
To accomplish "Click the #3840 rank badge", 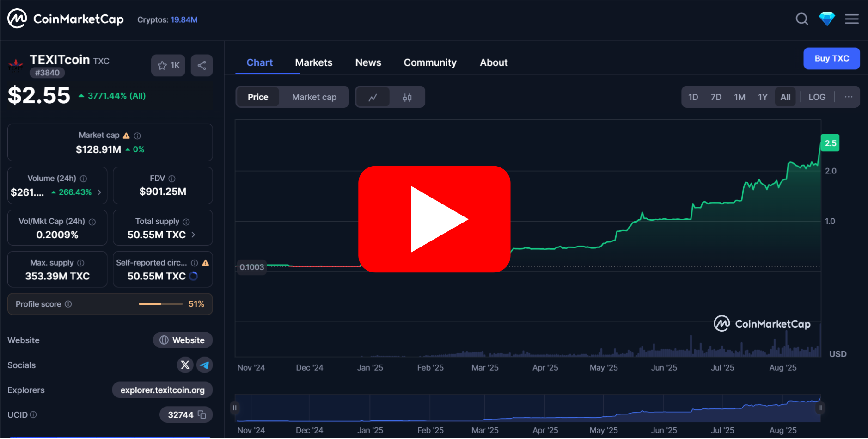I will pyautogui.click(x=47, y=73).
